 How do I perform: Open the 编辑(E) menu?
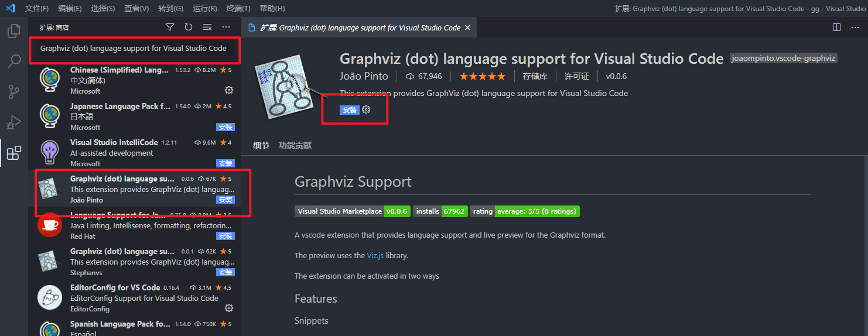coord(70,8)
